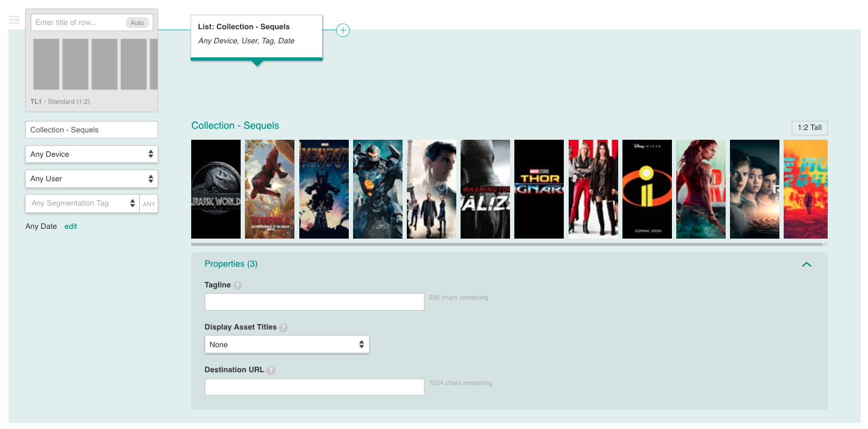Image resolution: width=868 pixels, height=429 pixels.
Task: Click the plus circle to add a list
Action: (343, 30)
